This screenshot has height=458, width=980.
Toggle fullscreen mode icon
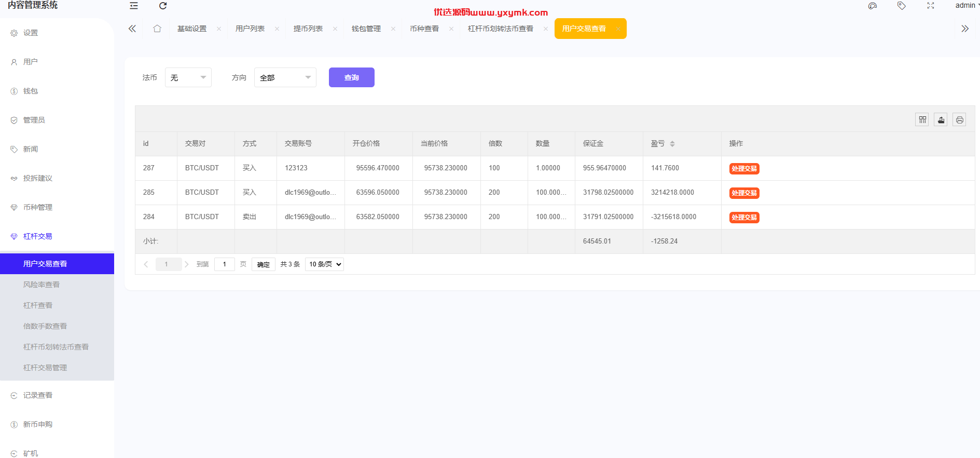point(931,6)
